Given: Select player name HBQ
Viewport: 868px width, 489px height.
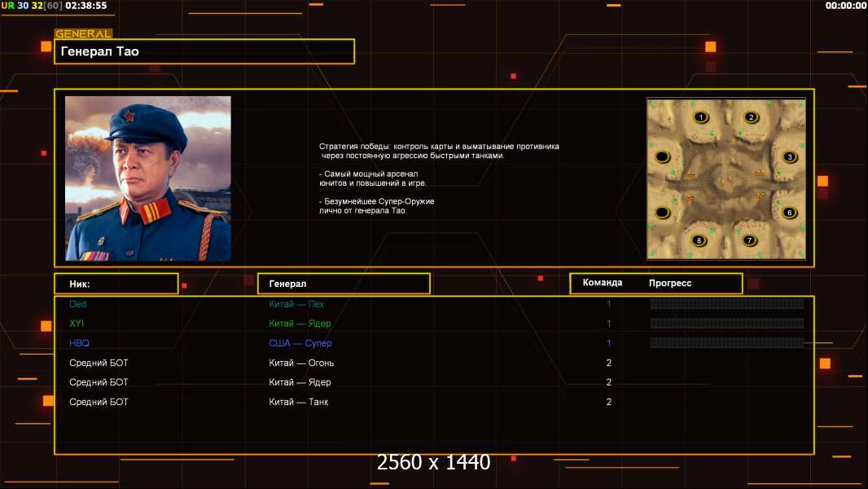Looking at the screenshot, I should (79, 343).
